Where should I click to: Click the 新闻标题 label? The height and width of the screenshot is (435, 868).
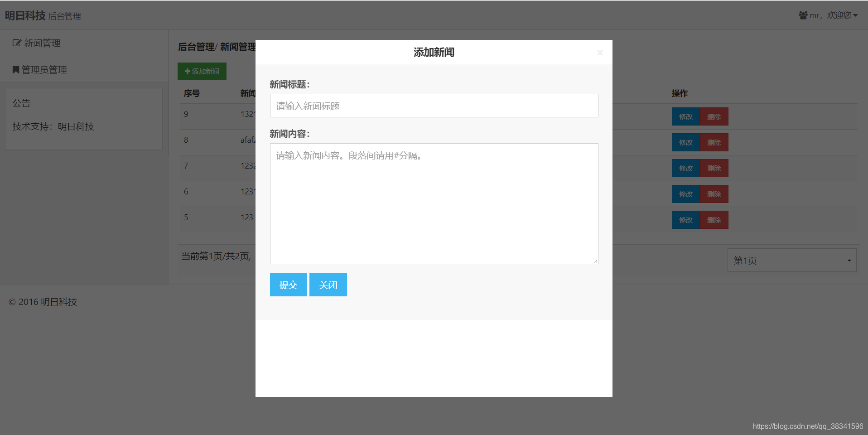(x=289, y=84)
